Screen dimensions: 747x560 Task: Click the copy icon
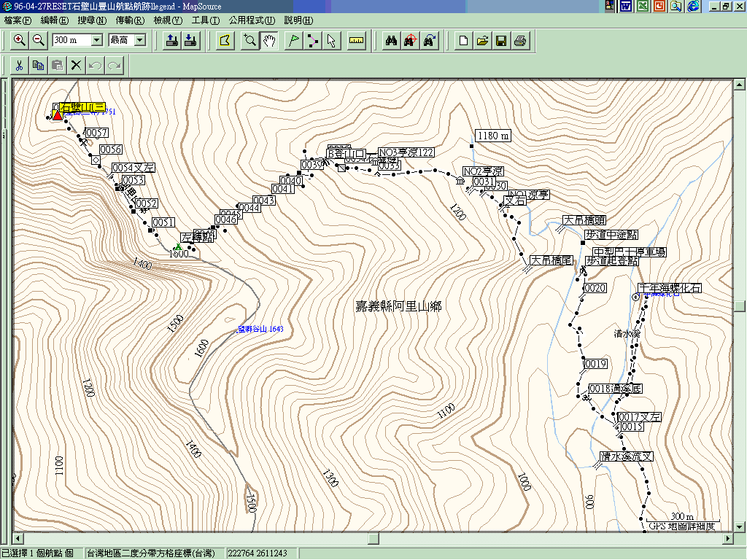[x=38, y=65]
